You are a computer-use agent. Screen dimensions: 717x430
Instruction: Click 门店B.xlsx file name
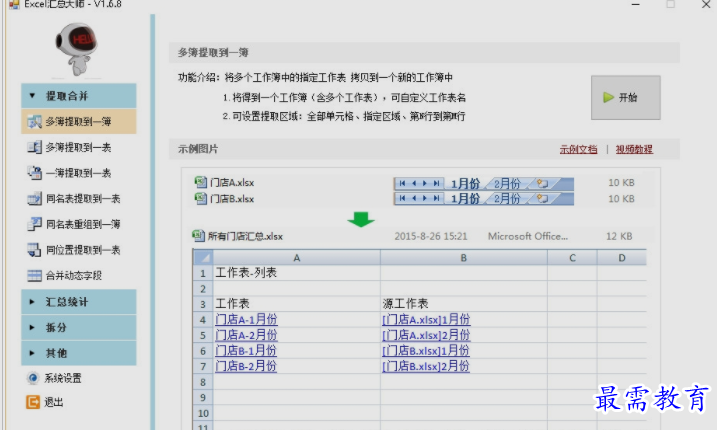232,199
